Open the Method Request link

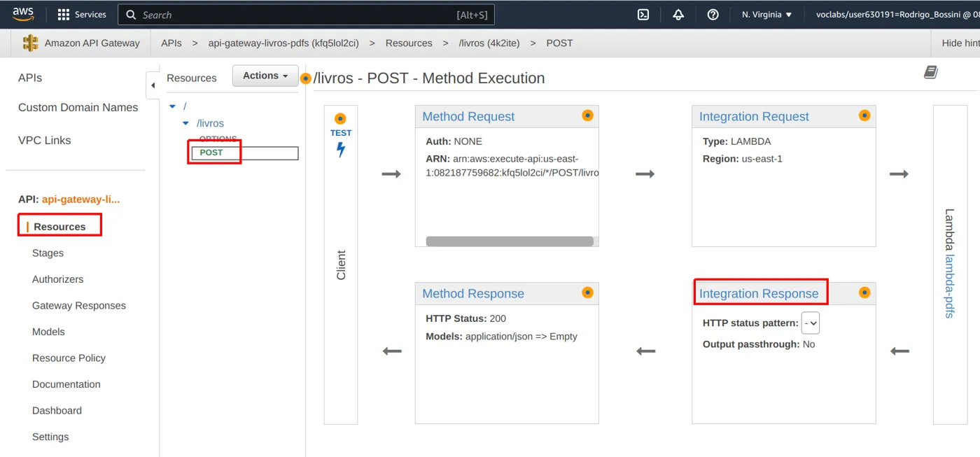point(468,117)
